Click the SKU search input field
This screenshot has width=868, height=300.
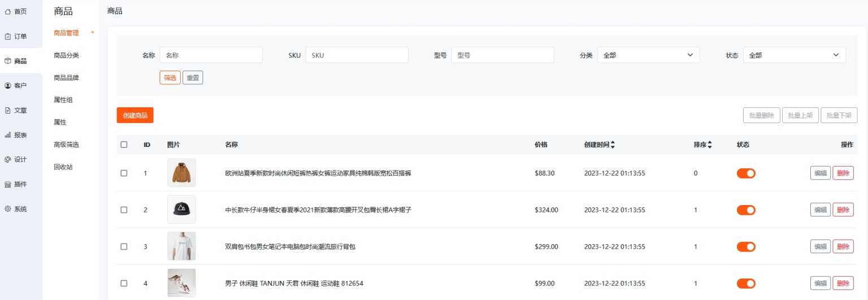[357, 55]
